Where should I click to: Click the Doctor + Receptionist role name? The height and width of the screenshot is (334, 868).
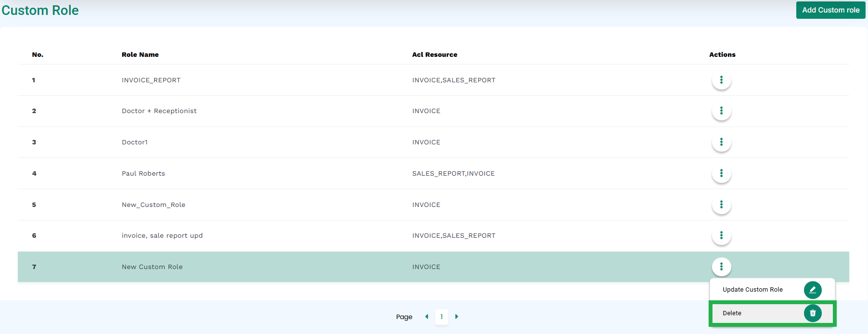coord(159,111)
